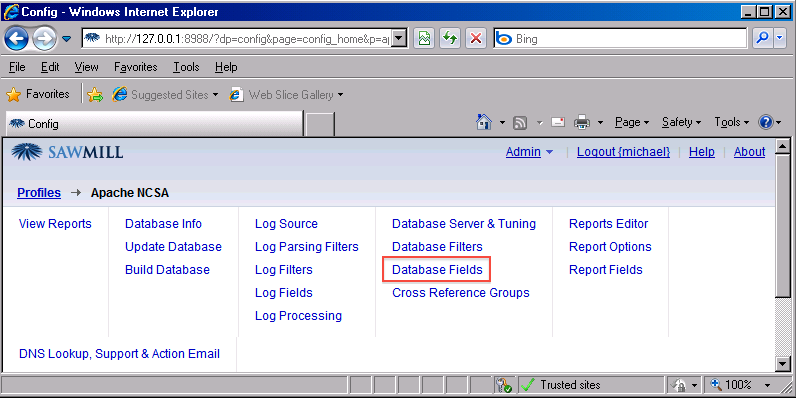Click the magnifier Search button
The height and width of the screenshot is (398, 796).
[x=762, y=39]
